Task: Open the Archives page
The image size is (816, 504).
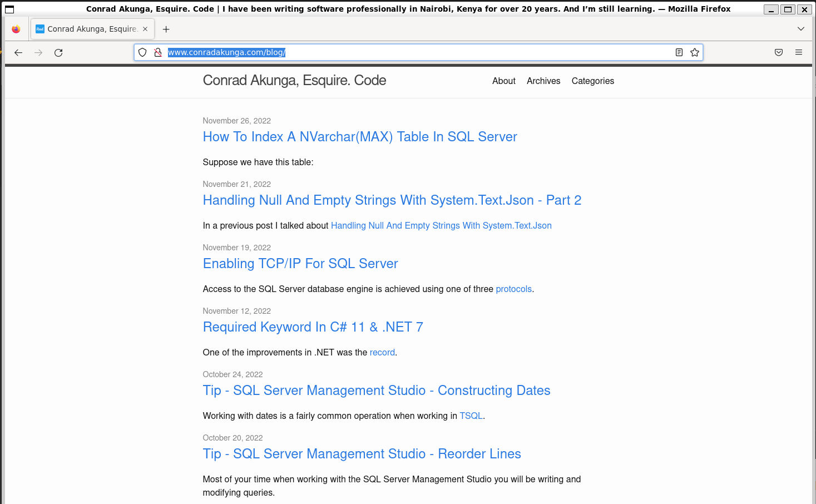Action: point(543,81)
